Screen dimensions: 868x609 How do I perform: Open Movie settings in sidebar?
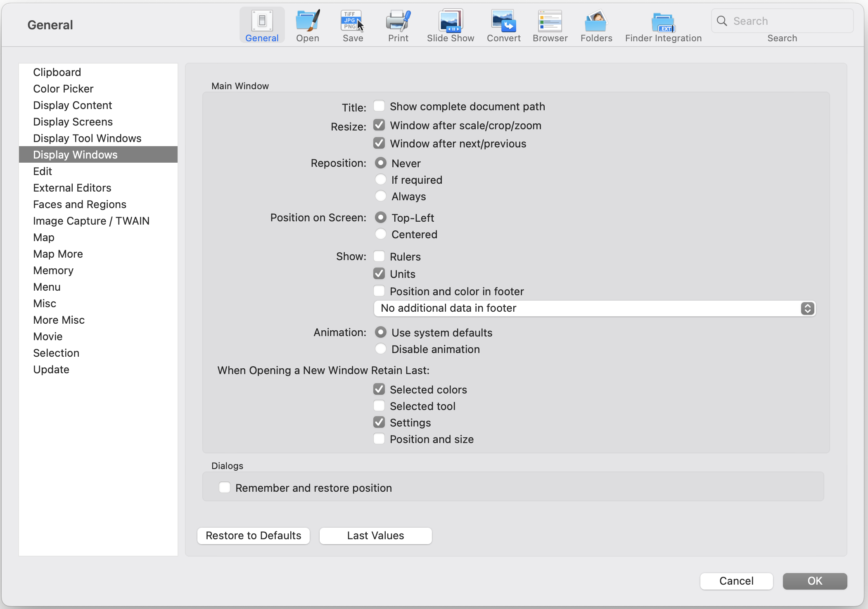click(x=98, y=336)
